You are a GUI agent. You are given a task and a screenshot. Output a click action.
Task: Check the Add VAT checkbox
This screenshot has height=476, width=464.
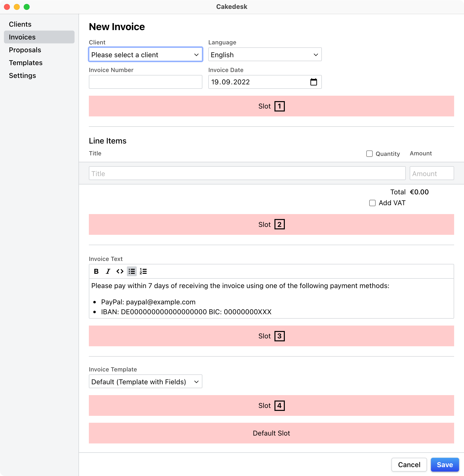click(x=372, y=203)
